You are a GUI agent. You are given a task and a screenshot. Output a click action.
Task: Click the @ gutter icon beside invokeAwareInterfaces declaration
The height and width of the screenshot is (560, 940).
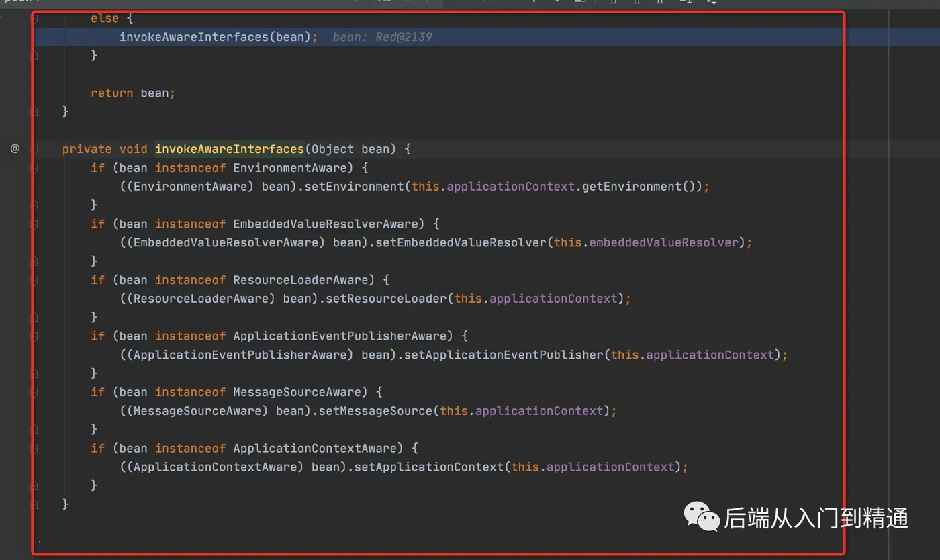tap(15, 148)
